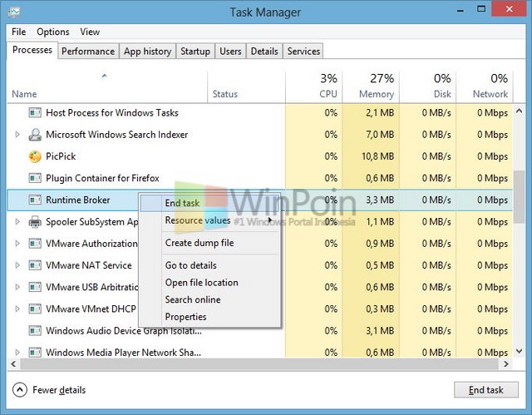Image resolution: width=532 pixels, height=415 pixels.
Task: Sort by the Disk column header
Action: click(428, 86)
